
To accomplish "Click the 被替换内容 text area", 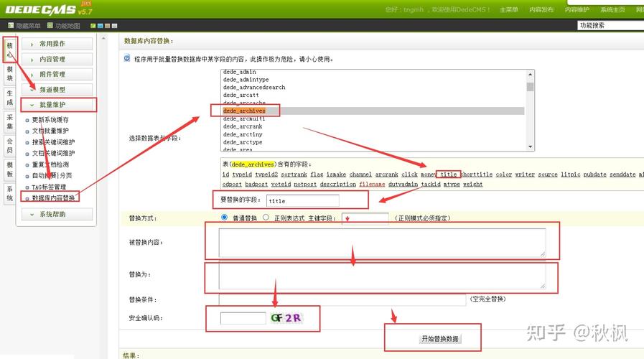I will [x=383, y=243].
